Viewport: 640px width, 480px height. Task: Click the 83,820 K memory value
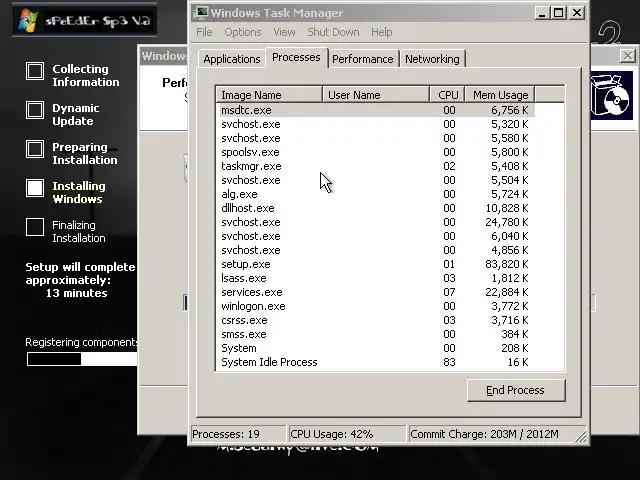click(507, 264)
